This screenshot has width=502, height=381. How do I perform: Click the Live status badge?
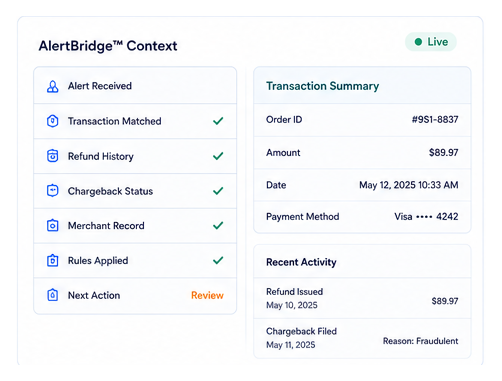pyautogui.click(x=431, y=42)
